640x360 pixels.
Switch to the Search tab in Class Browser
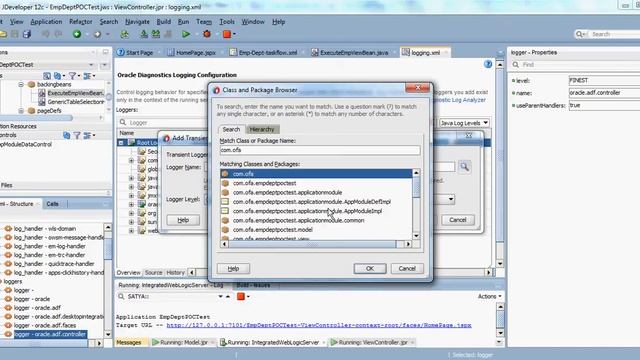pos(231,129)
